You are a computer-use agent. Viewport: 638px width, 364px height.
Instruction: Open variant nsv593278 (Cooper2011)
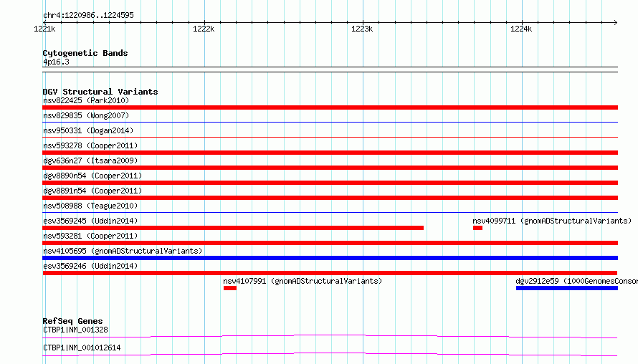click(90, 145)
